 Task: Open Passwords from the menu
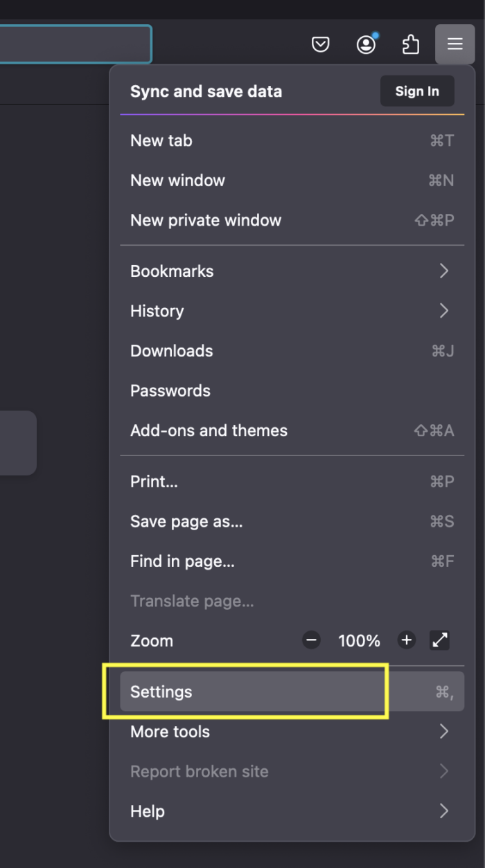(170, 390)
